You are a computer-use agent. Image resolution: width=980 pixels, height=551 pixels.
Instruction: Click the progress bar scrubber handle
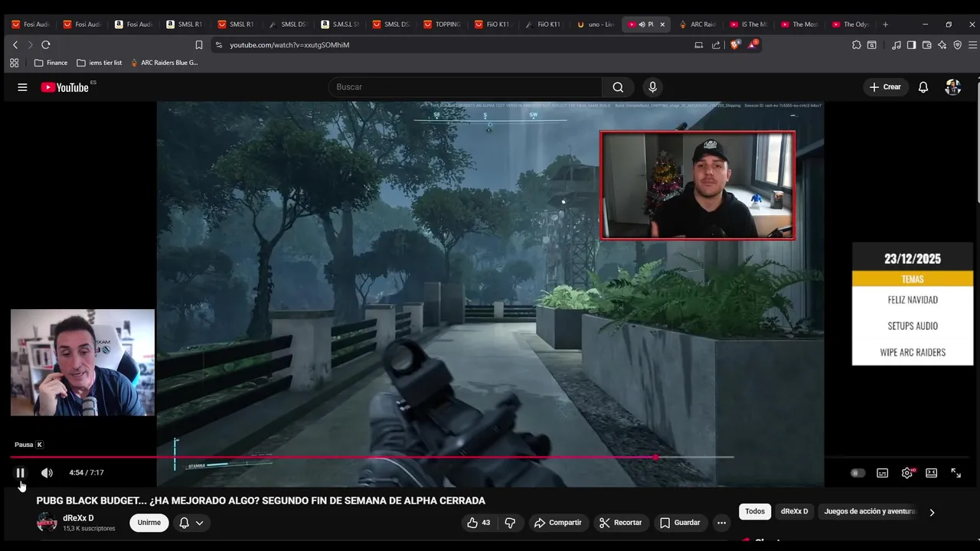656,458
